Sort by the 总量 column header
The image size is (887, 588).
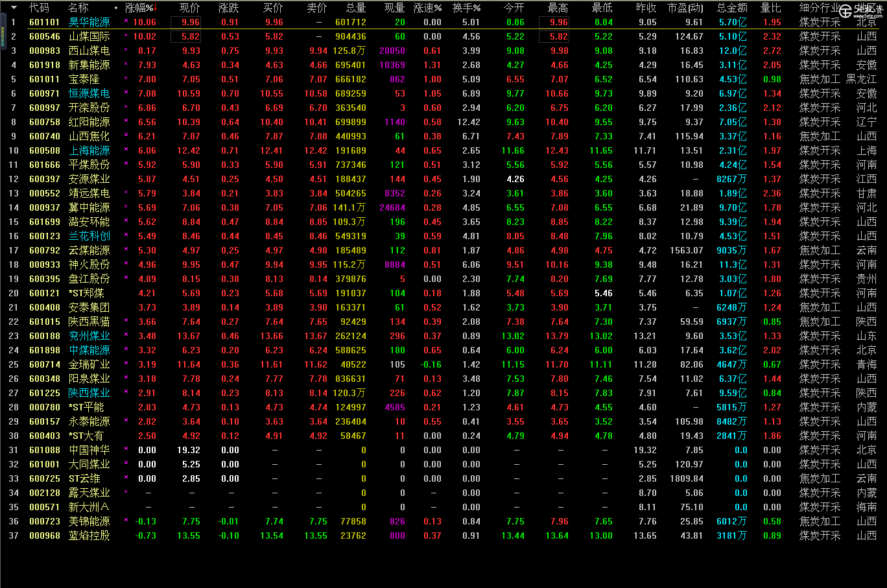coord(356,8)
